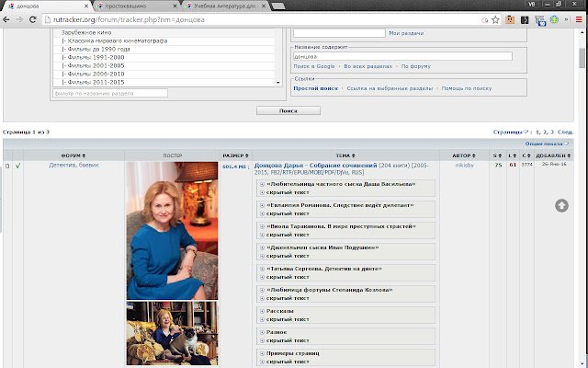Screen dimensions: 588x368
Task: Click the blocked-content icon in address bar
Action: tap(484, 20)
